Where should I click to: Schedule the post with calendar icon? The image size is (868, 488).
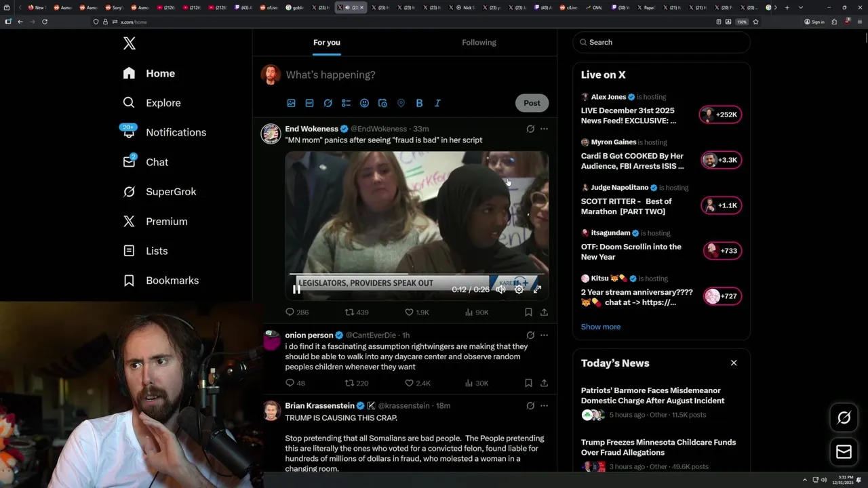(382, 103)
